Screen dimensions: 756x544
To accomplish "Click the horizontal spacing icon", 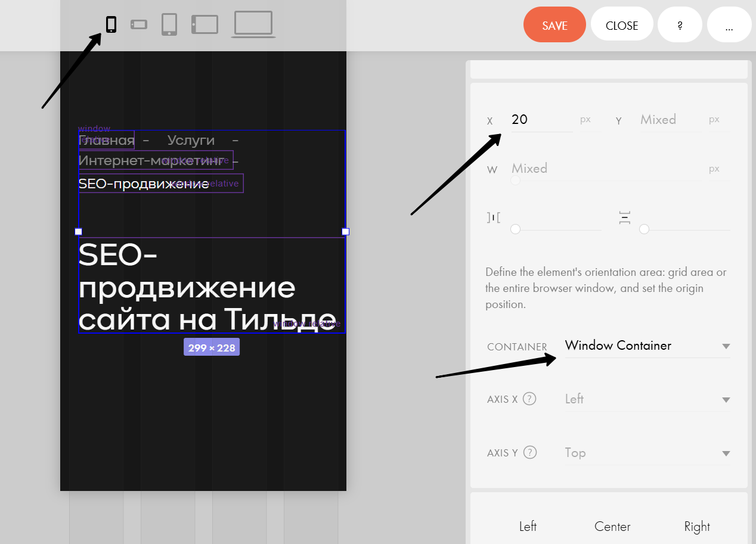I will (x=494, y=218).
